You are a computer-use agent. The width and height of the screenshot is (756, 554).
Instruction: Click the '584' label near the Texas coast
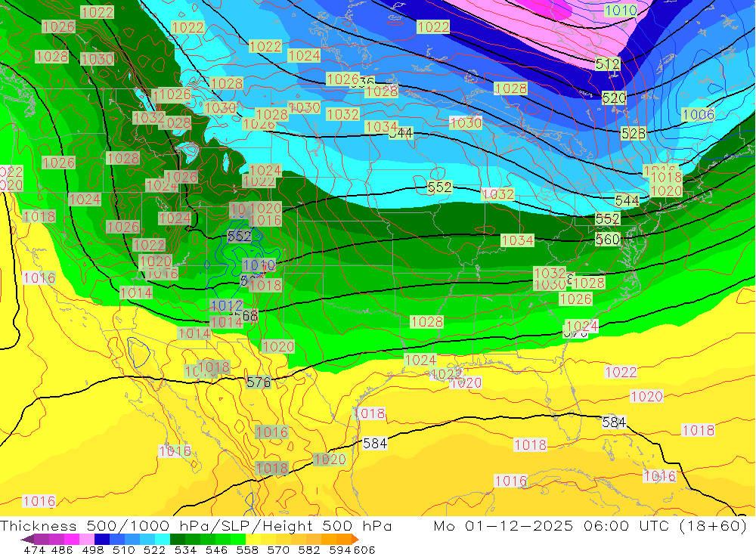(x=375, y=443)
